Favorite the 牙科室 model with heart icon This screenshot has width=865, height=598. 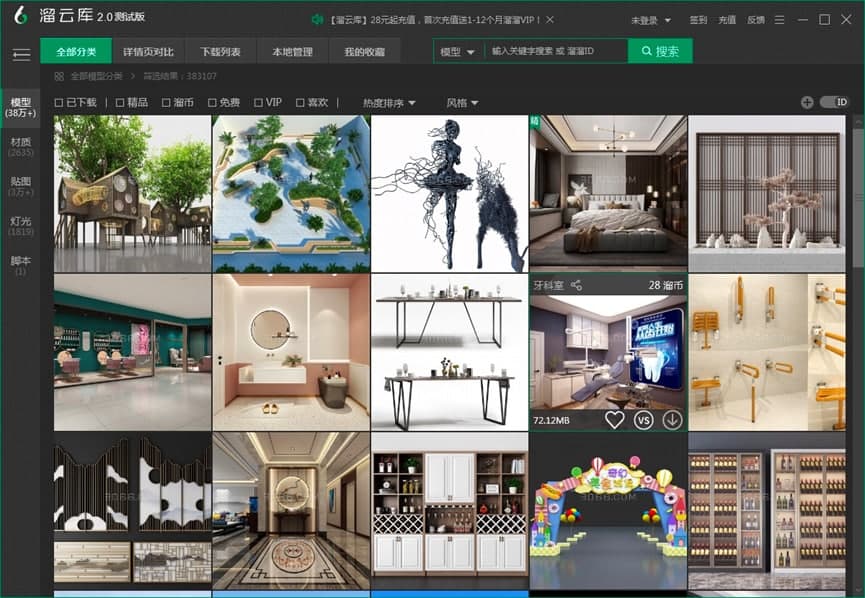(615, 420)
